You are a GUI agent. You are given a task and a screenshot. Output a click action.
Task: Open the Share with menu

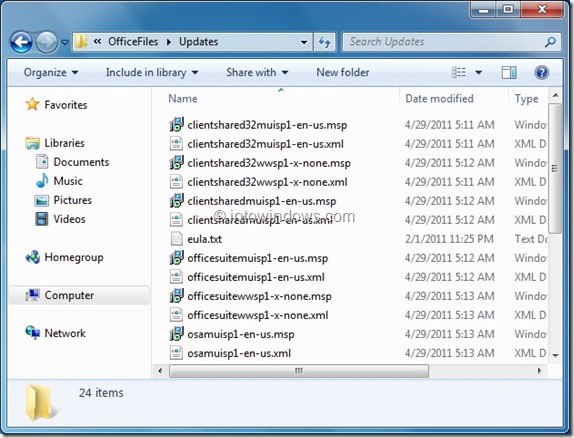click(x=257, y=73)
